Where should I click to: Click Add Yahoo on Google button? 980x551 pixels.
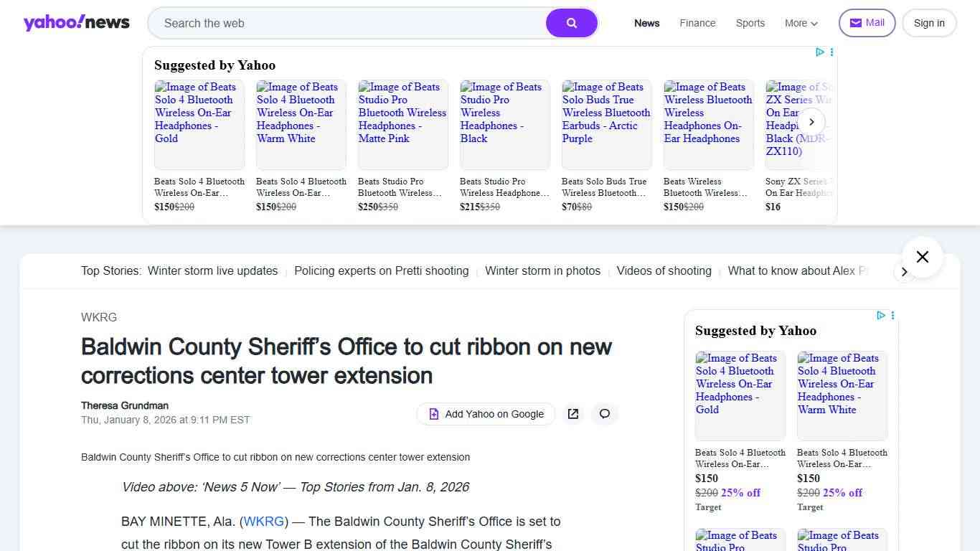click(x=486, y=414)
